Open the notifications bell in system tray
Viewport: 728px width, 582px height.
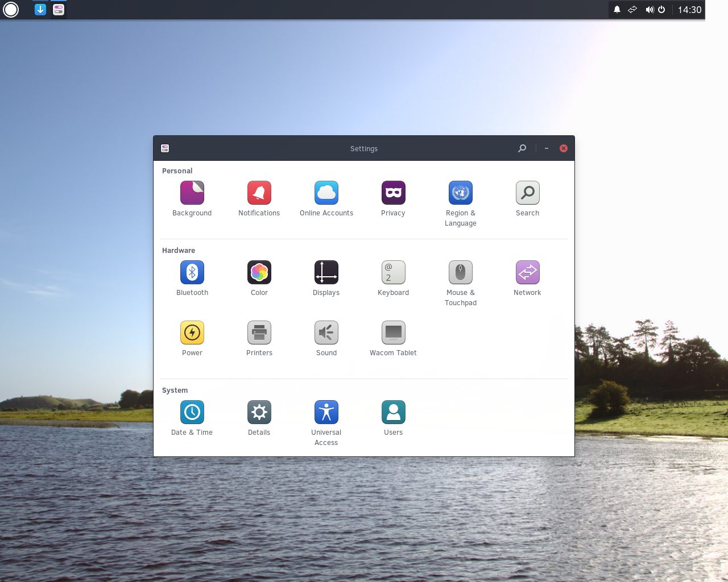pyautogui.click(x=617, y=10)
